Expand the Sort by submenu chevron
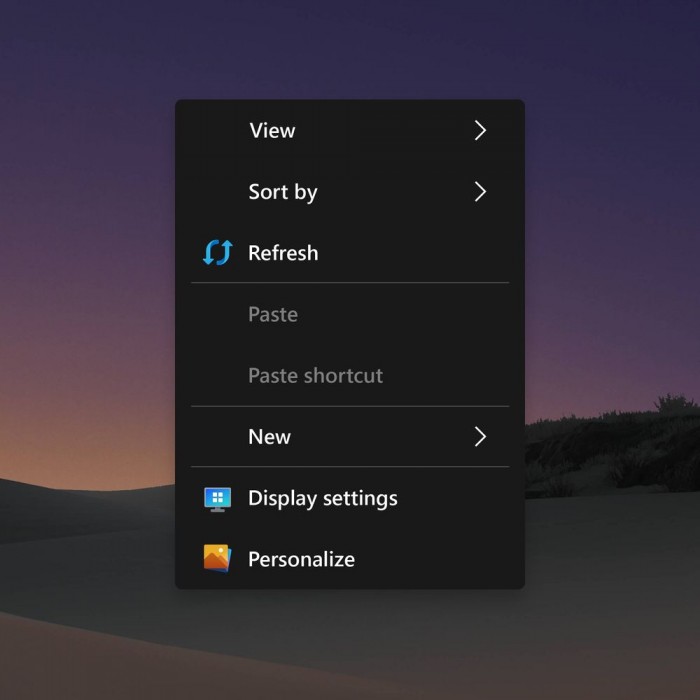 480,192
